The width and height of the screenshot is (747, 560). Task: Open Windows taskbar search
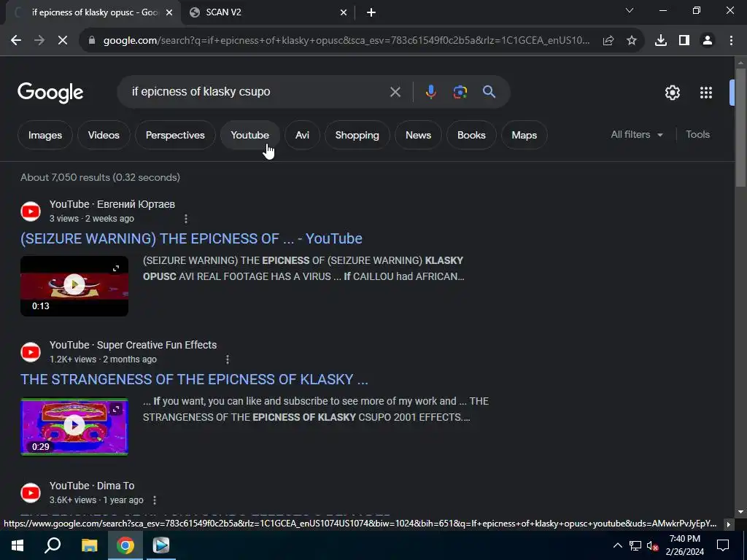click(53, 545)
